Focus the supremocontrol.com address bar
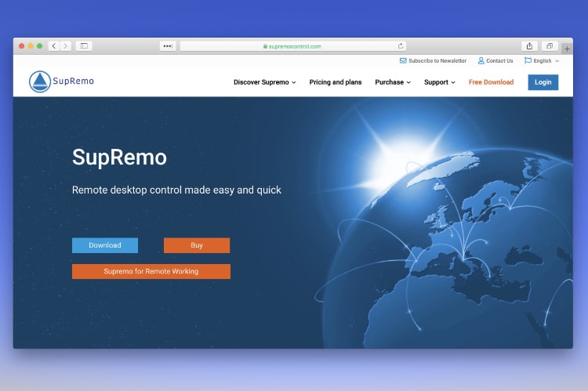 coord(293,46)
